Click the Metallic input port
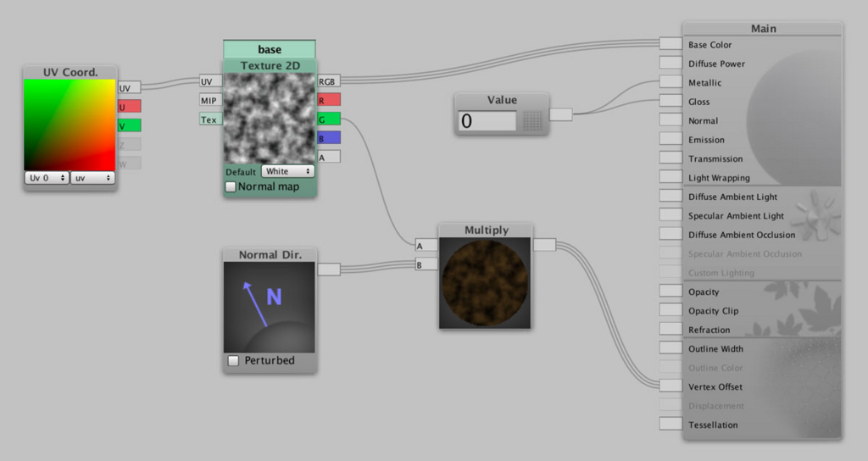 pos(670,81)
